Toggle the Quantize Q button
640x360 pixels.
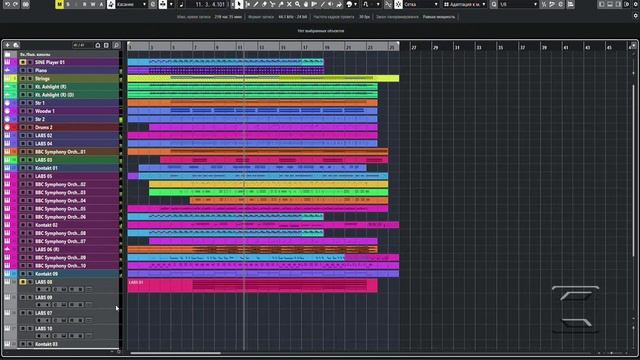coord(494,4)
